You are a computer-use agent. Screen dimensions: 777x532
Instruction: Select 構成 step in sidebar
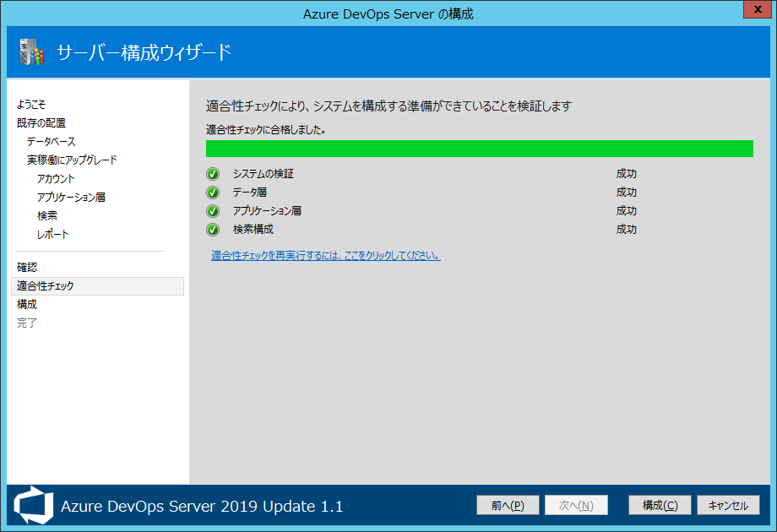click(x=27, y=305)
